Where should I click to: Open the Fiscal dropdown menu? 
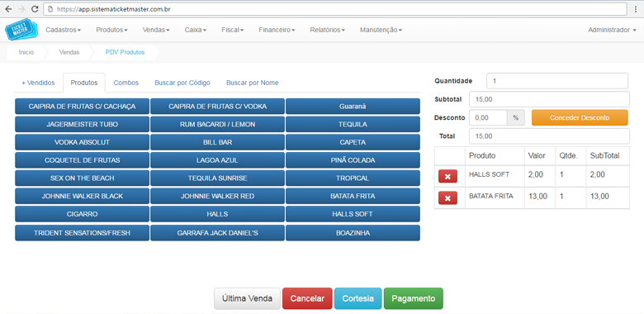(x=233, y=30)
